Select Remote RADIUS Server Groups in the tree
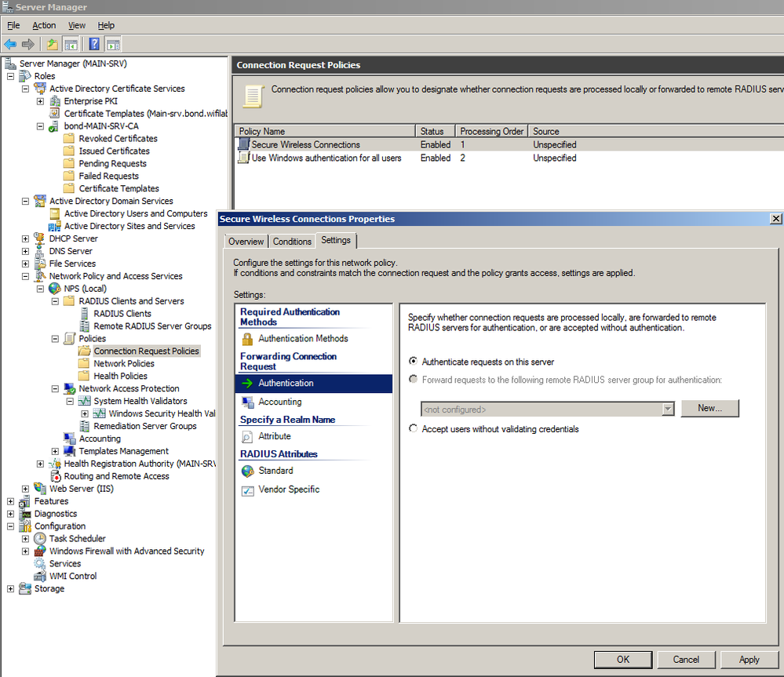Image resolution: width=784 pixels, height=677 pixels. pyautogui.click(x=152, y=326)
